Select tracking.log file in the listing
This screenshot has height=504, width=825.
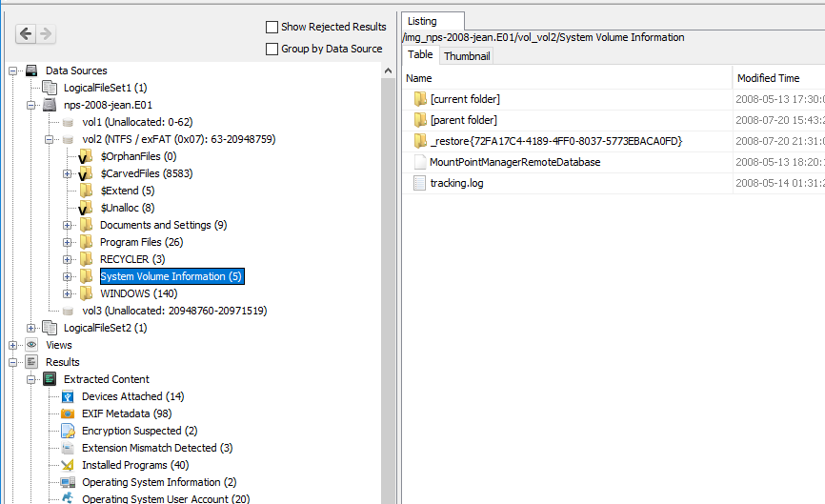456,183
